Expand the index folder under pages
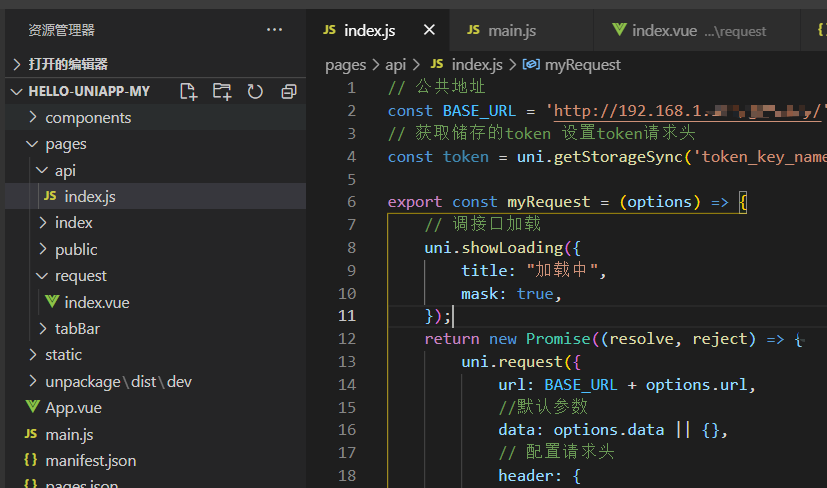This screenshot has width=827, height=488. click(x=43, y=223)
